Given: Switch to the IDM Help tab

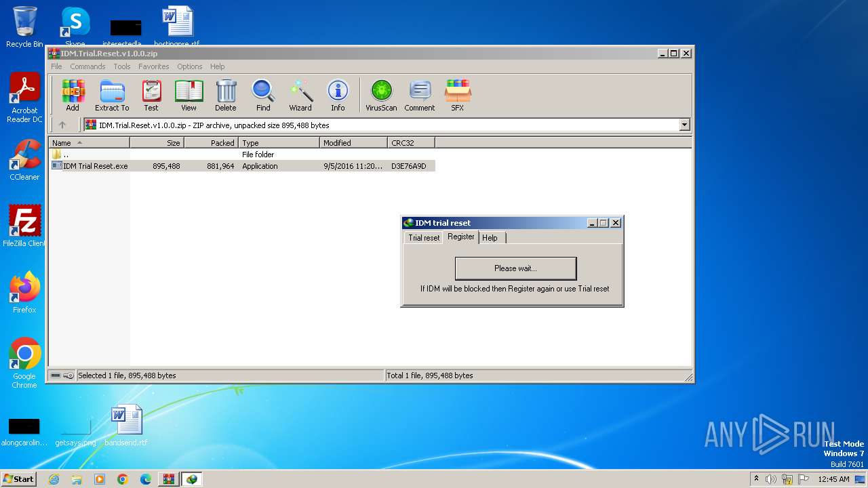Looking at the screenshot, I should coord(490,238).
